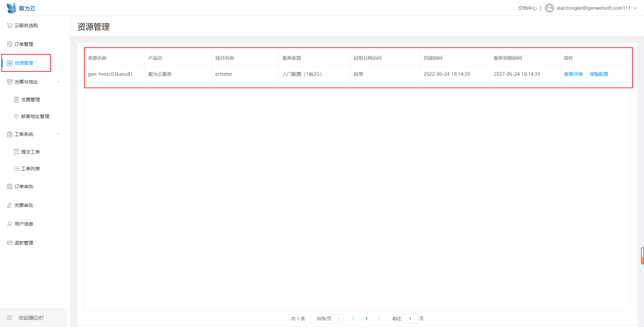Click the vertical scrollbar thumb at right edge
Image resolution: width=644 pixels, height=327 pixels.
click(x=642, y=256)
